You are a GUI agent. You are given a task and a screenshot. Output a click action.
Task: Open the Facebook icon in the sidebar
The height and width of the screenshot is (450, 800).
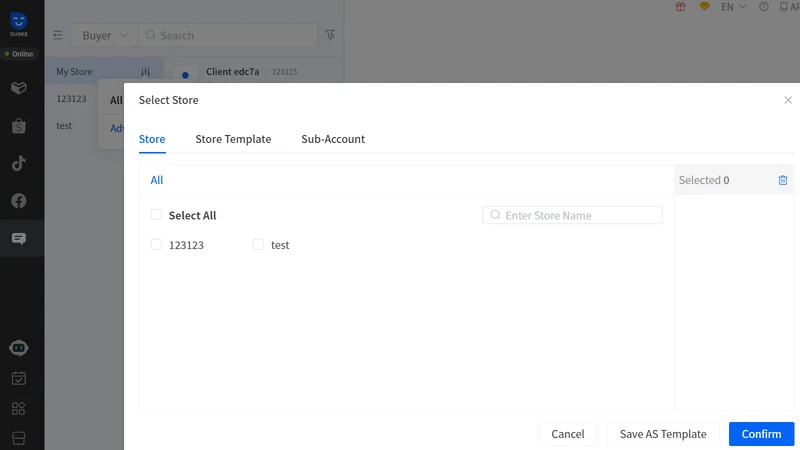click(19, 201)
